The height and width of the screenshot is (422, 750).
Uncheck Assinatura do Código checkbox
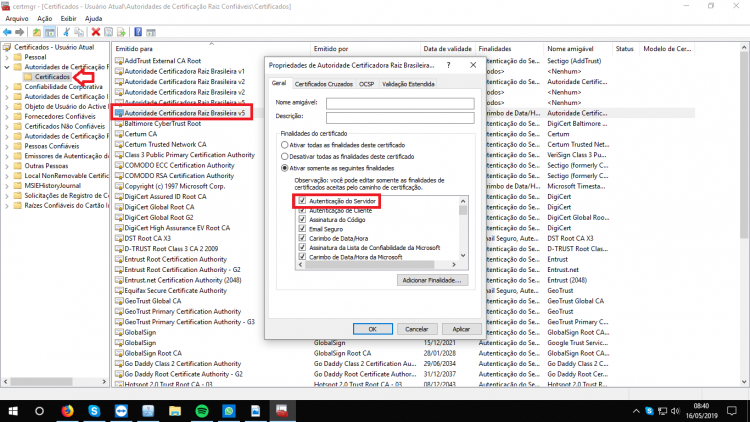tap(302, 220)
